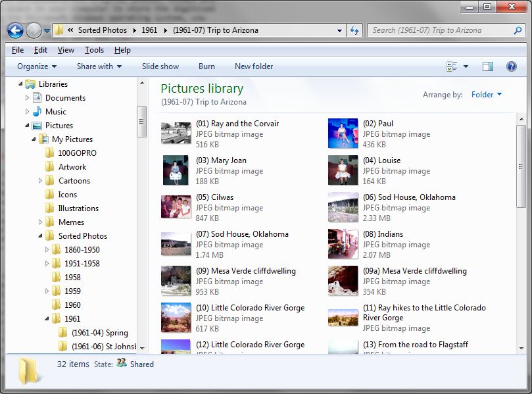Open the View menu

(66, 50)
